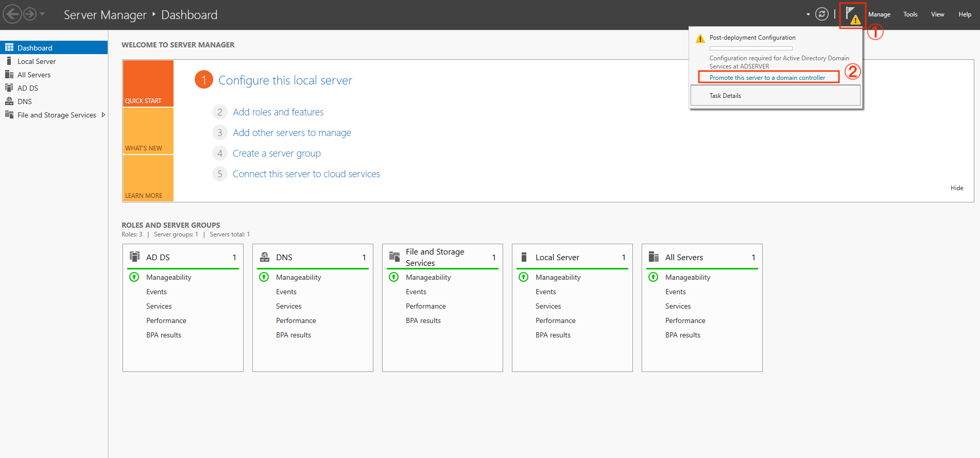The width and height of the screenshot is (980, 458).
Task: Click the back navigation arrow
Action: pos(13,14)
